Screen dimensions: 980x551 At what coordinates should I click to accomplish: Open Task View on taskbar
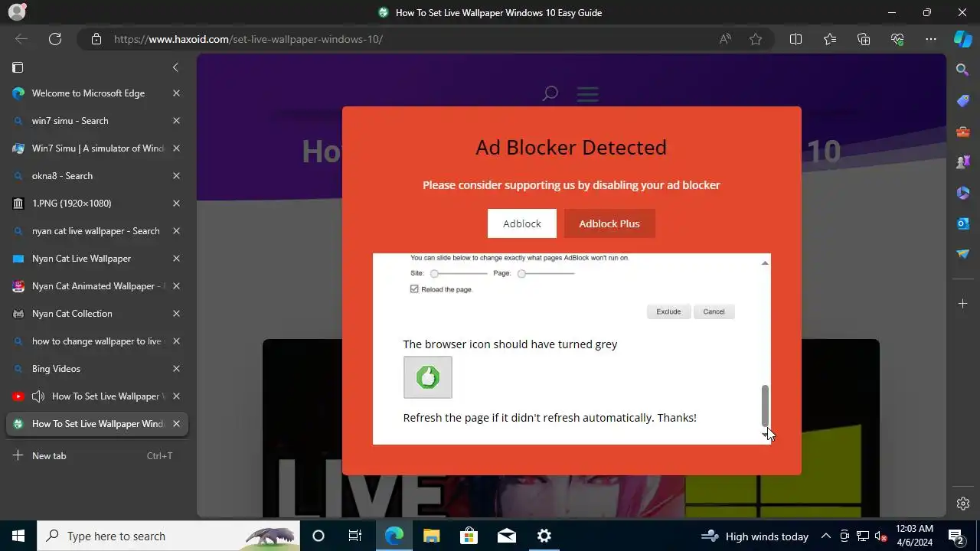coord(355,536)
